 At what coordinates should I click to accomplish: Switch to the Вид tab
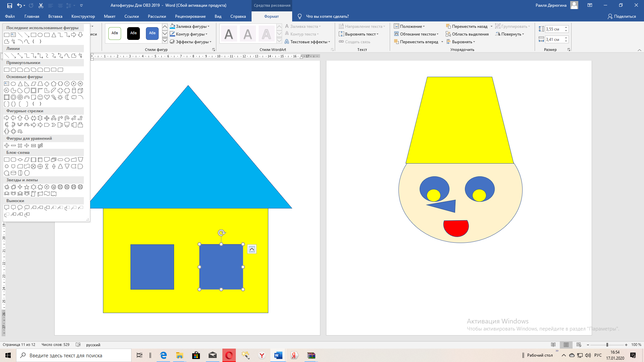[218, 16]
